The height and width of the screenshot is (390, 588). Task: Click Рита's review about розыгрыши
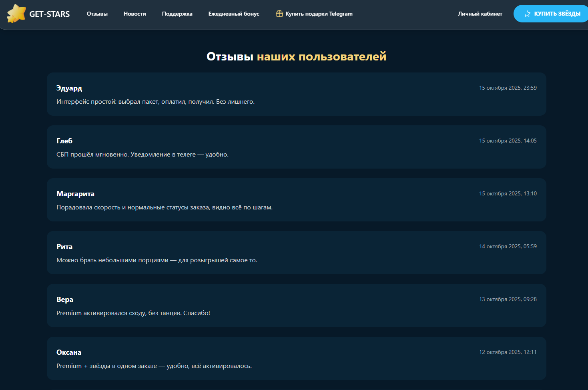[x=296, y=253]
